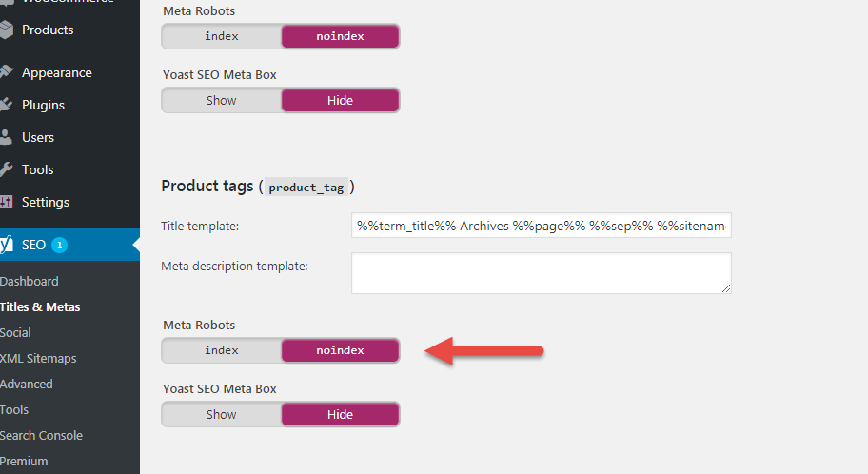Open XML Sitemaps in SEO submenu
868x474 pixels.
[x=38, y=358]
